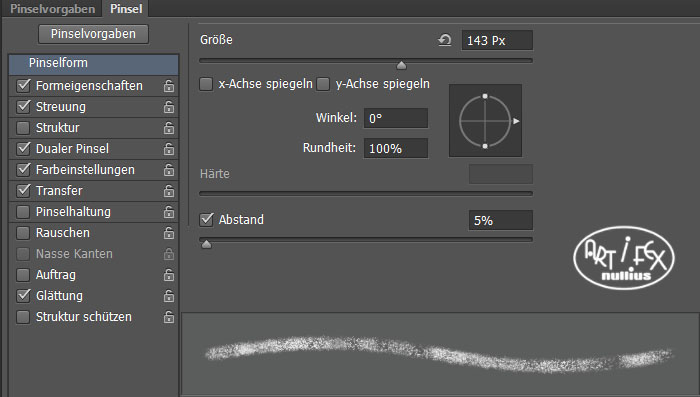Click the Winkel input field
Viewport: 700px width, 397px height.
click(396, 118)
